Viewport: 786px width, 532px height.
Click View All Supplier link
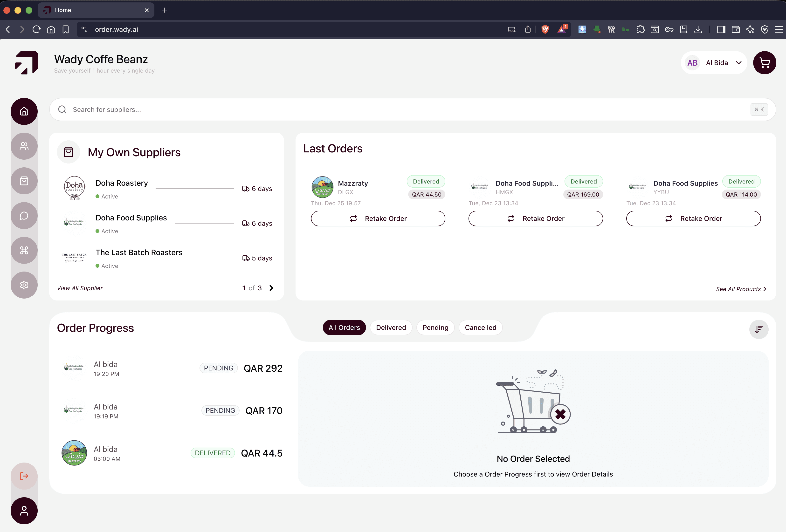tap(80, 288)
